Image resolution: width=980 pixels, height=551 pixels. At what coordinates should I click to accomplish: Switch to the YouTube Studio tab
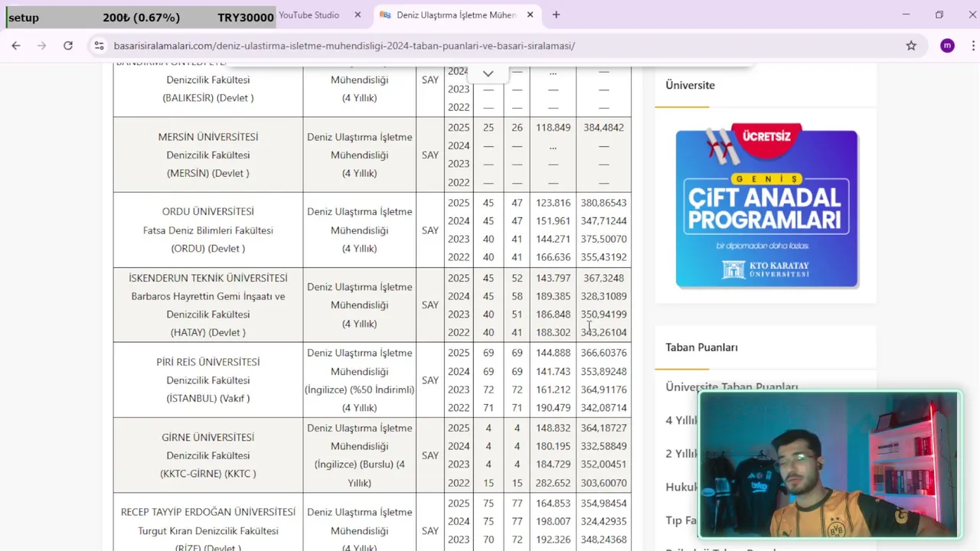click(309, 15)
